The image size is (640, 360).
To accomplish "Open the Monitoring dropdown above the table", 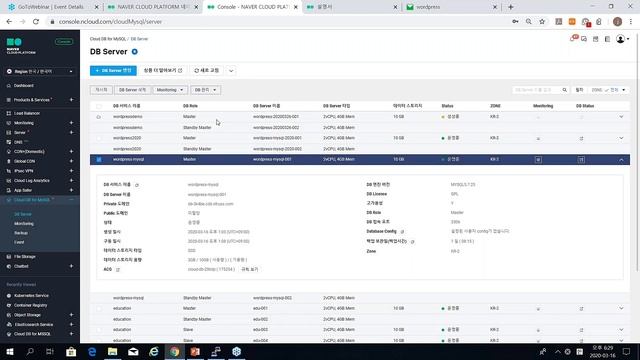I will 170,90.
